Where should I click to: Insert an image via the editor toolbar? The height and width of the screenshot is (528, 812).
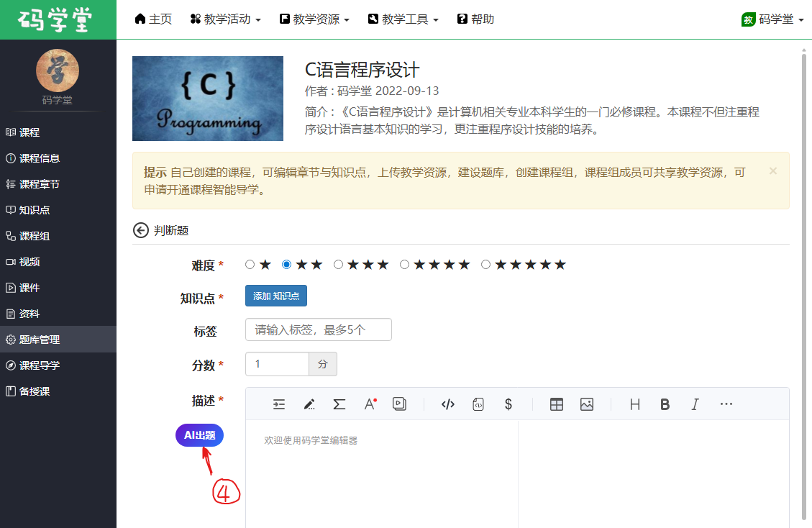coord(587,404)
